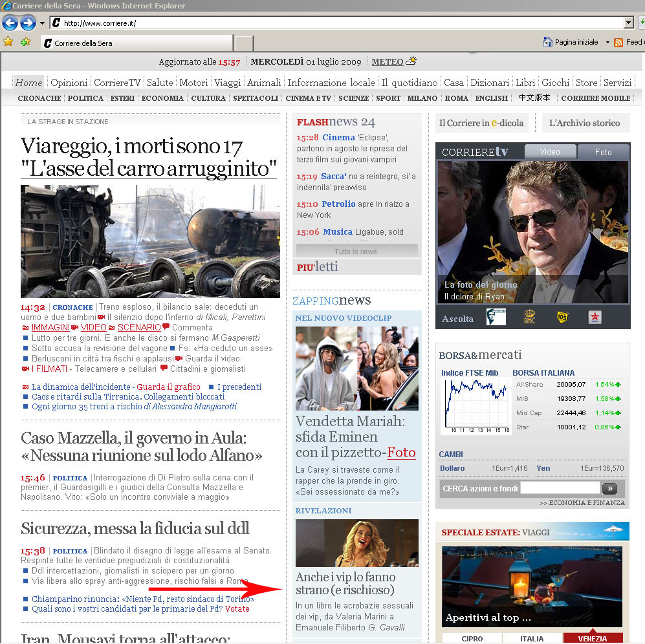645x644 pixels.
Task: Open the PIUletti section header
Action: pyautogui.click(x=317, y=267)
